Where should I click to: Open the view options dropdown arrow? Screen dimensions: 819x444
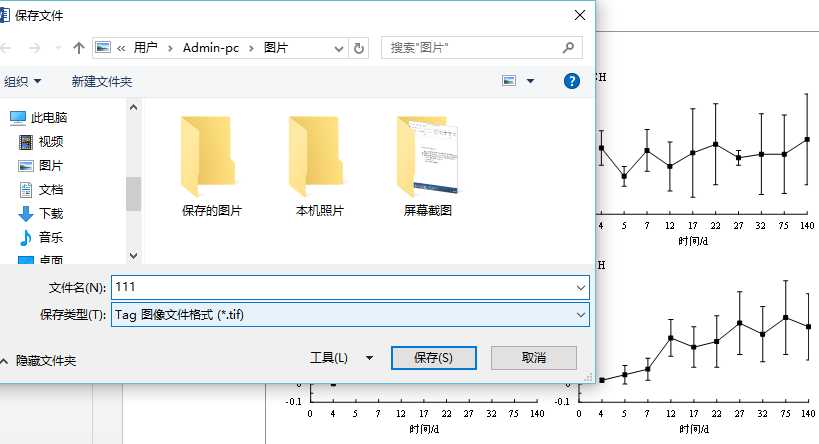530,81
